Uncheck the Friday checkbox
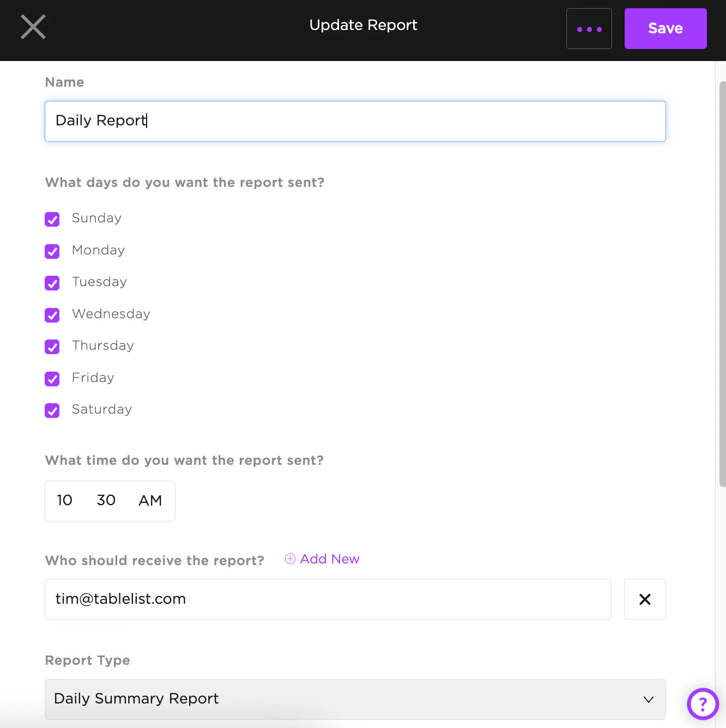 point(52,379)
